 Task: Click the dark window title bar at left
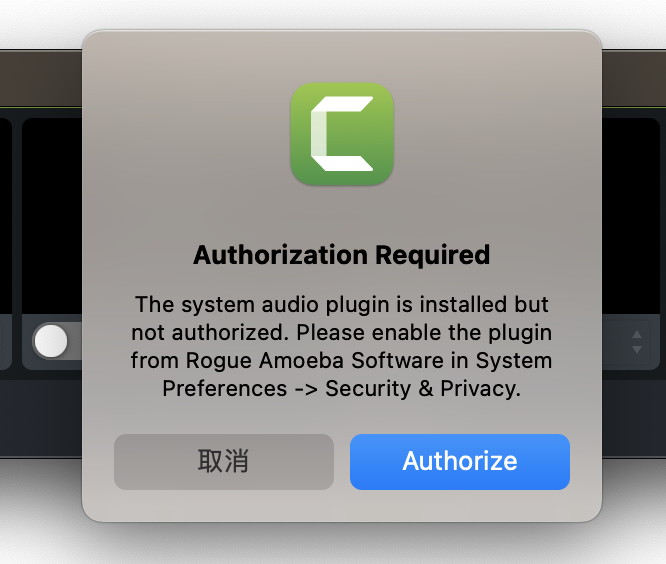click(41, 78)
